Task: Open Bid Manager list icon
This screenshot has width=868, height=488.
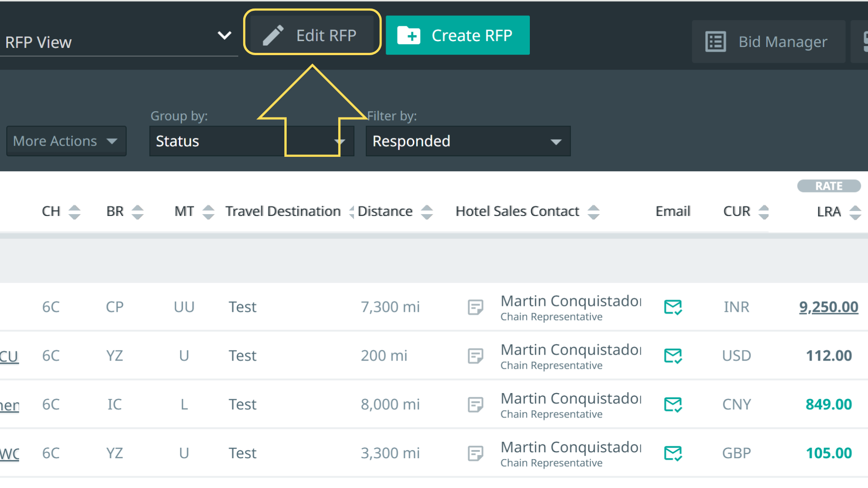Action: coord(716,42)
